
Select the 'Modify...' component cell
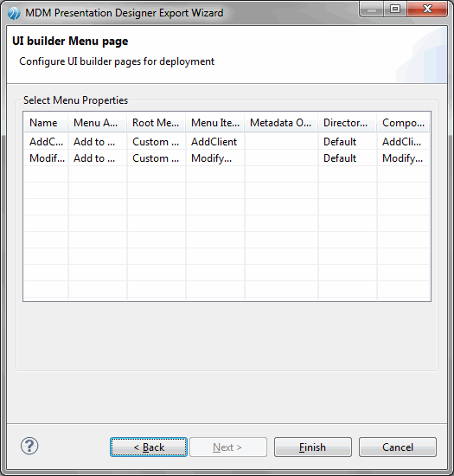(x=404, y=158)
